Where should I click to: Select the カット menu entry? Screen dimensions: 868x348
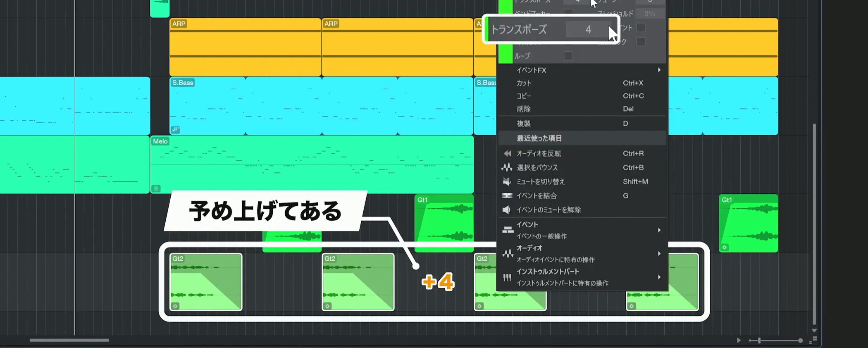click(524, 83)
